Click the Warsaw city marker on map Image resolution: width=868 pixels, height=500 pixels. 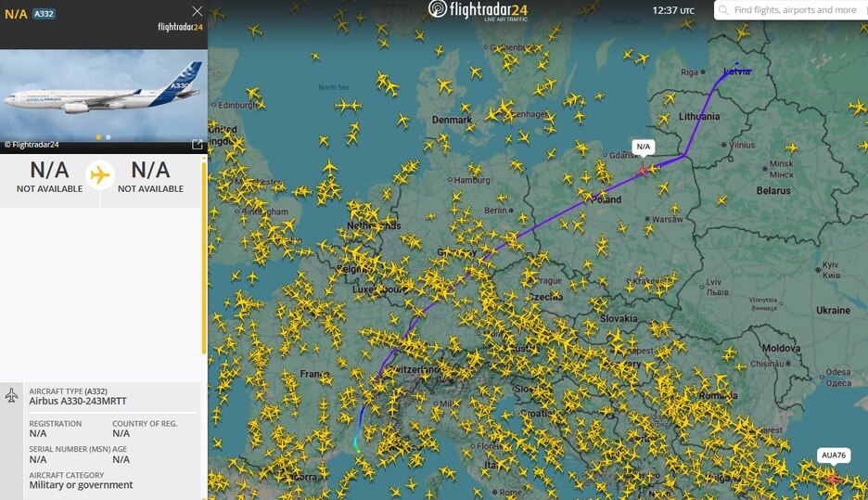click(x=647, y=219)
